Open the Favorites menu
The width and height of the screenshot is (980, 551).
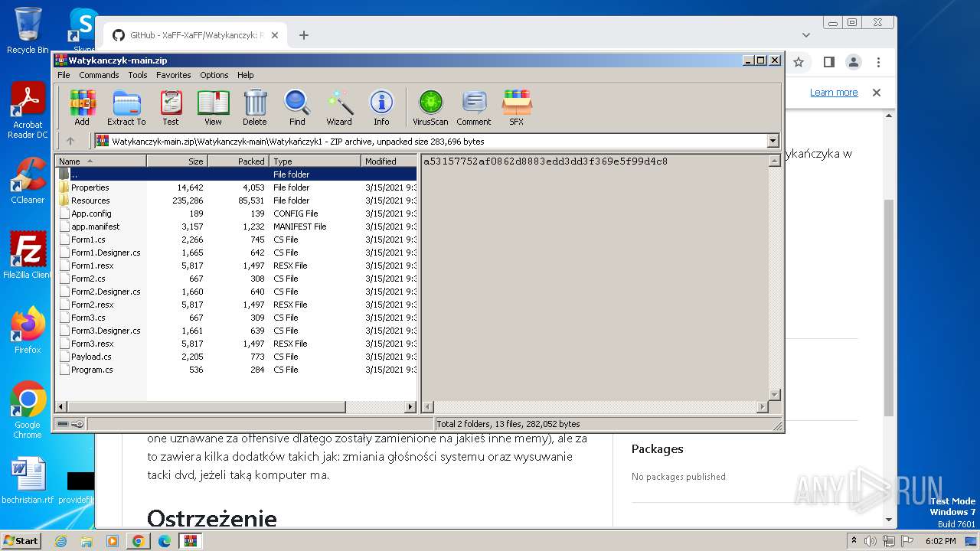pyautogui.click(x=174, y=75)
